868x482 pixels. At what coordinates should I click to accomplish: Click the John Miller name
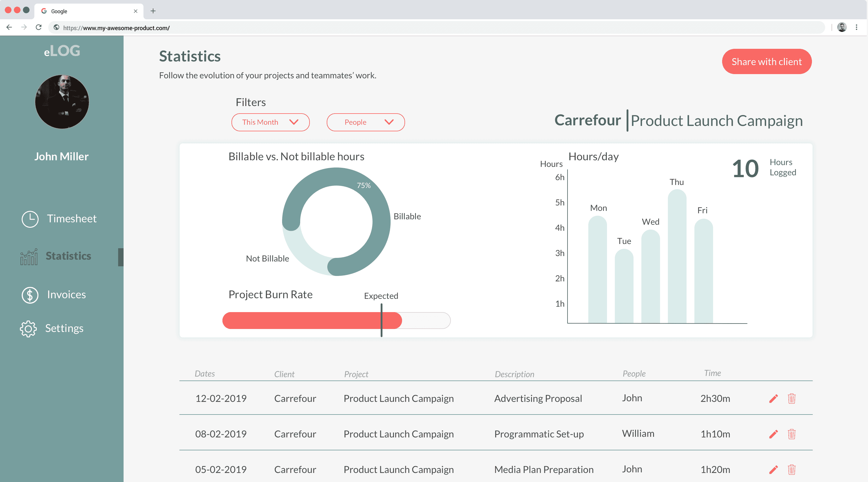tap(62, 157)
